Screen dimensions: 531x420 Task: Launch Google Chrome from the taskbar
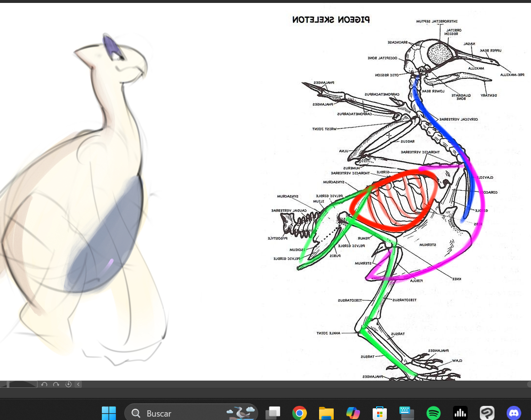tap(300, 413)
